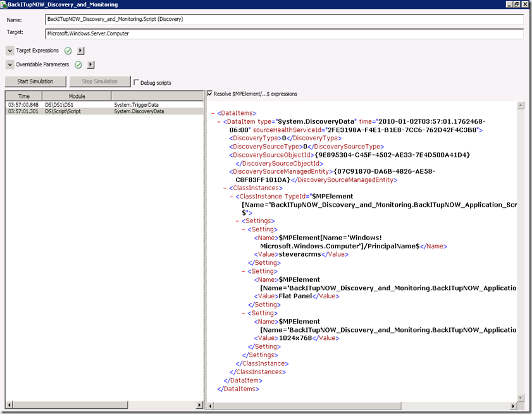Collapse the DataItems root XML node
This screenshot has width=532, height=414.
212,113
